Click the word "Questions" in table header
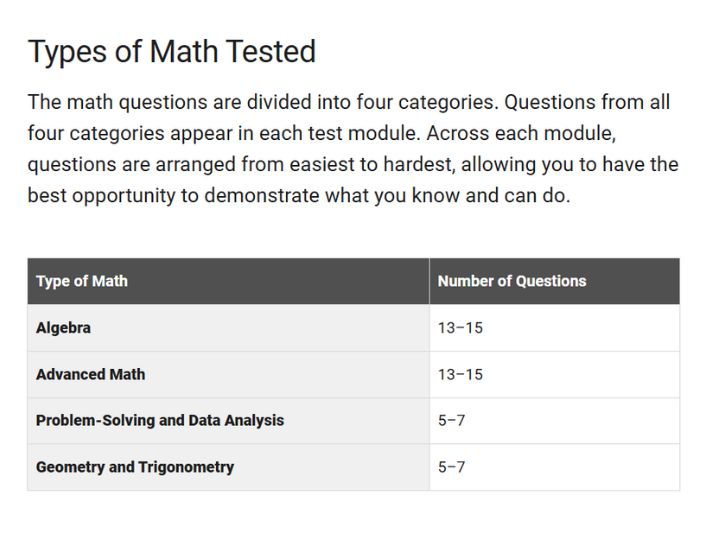This screenshot has height=540, width=720. (x=551, y=281)
